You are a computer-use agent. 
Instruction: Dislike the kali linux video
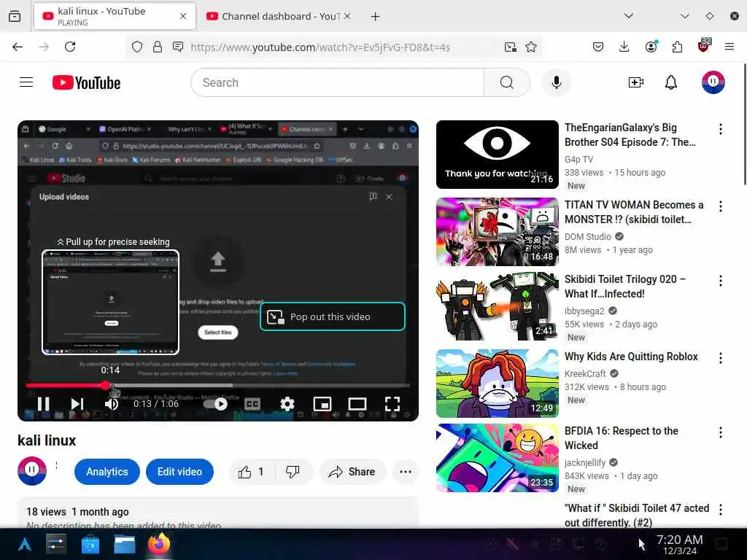293,472
